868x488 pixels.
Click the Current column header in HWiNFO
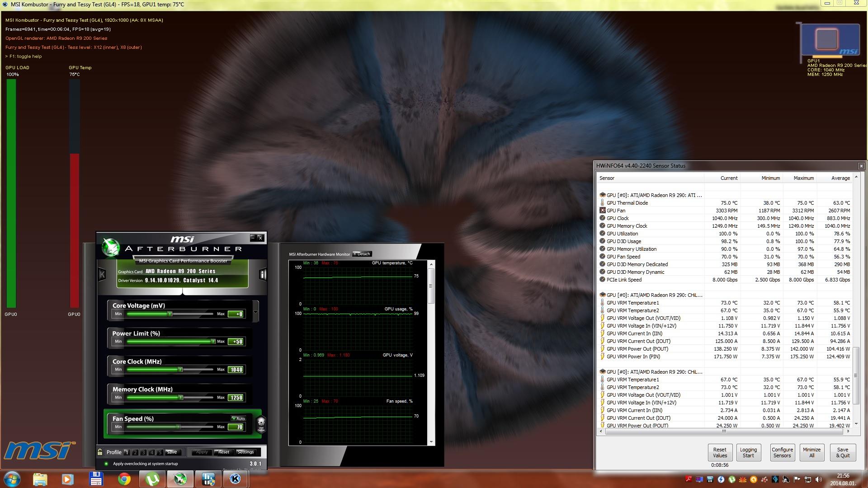(722, 178)
